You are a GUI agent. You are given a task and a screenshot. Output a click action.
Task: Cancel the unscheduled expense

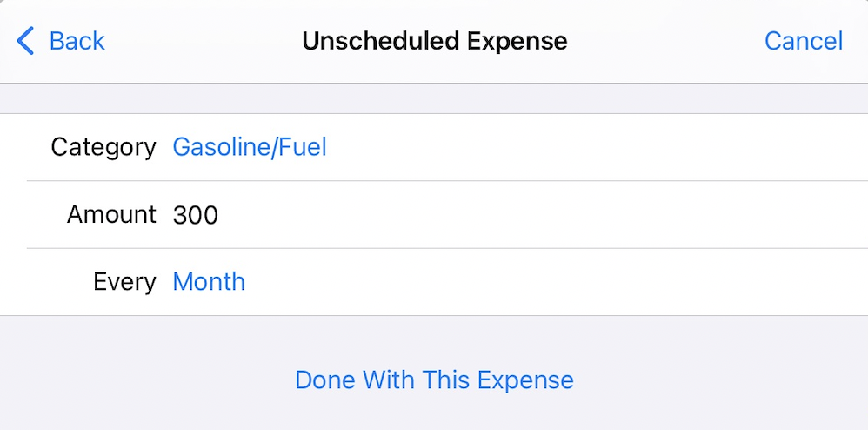click(803, 41)
